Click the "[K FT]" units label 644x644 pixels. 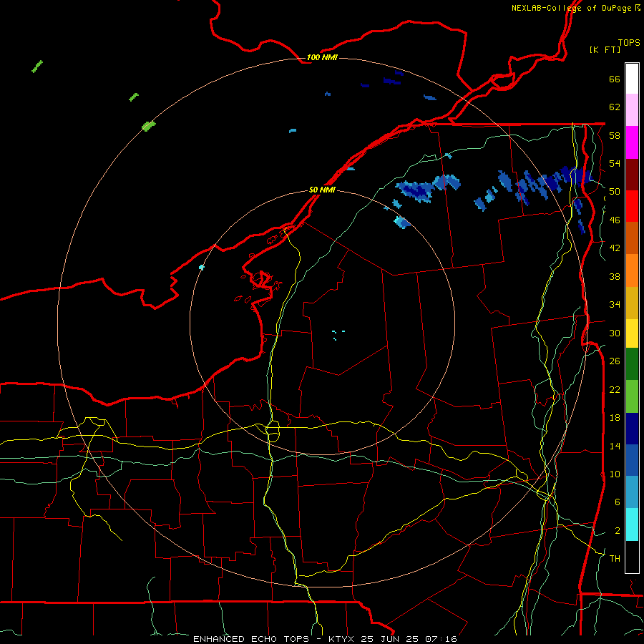605,50
